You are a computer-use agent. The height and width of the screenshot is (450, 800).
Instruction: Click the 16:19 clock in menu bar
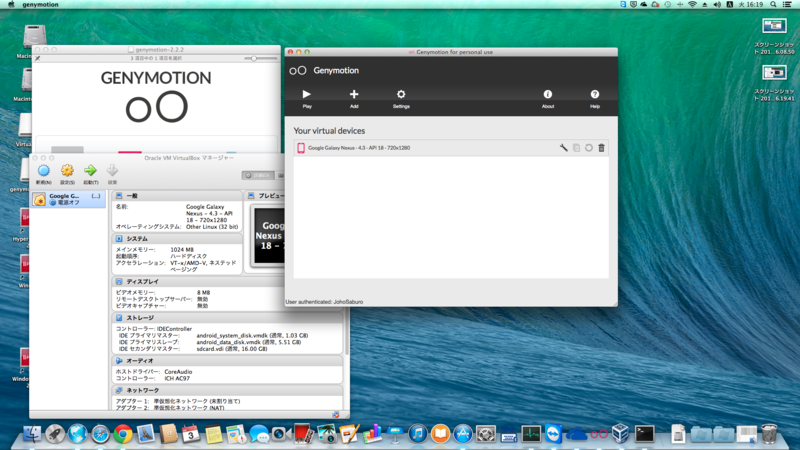pos(751,4)
